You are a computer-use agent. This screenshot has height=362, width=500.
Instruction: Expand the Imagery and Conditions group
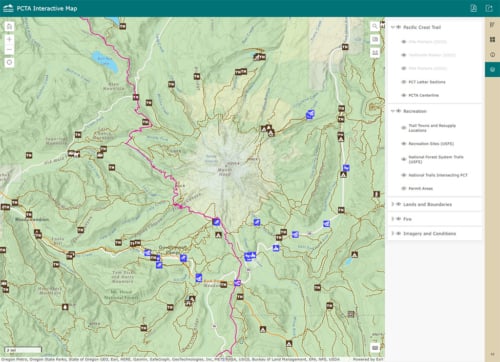[393, 234]
